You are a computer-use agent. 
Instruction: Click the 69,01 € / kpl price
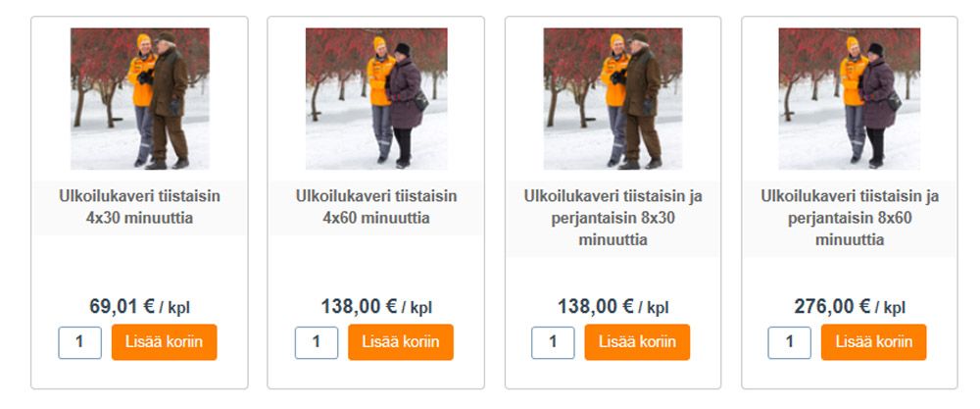click(139, 306)
